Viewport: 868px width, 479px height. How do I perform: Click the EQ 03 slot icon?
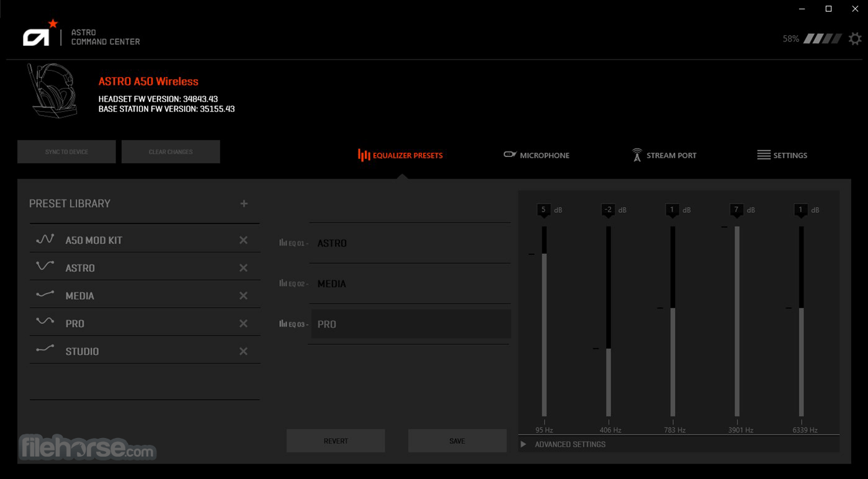[x=283, y=324]
